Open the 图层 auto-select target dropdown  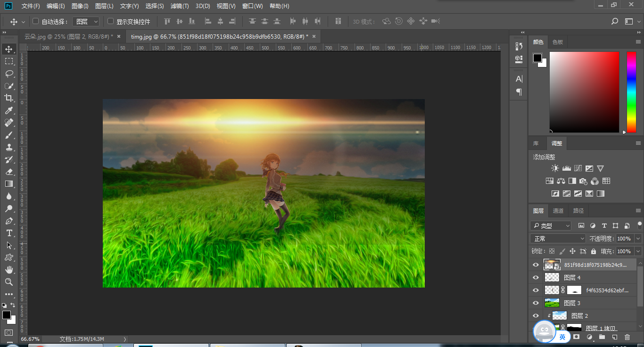[87, 21]
